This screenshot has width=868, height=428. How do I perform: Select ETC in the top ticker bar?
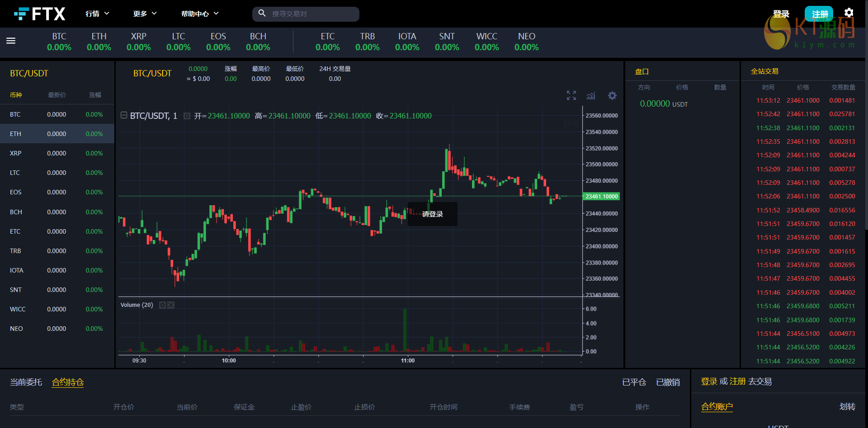[x=328, y=42]
